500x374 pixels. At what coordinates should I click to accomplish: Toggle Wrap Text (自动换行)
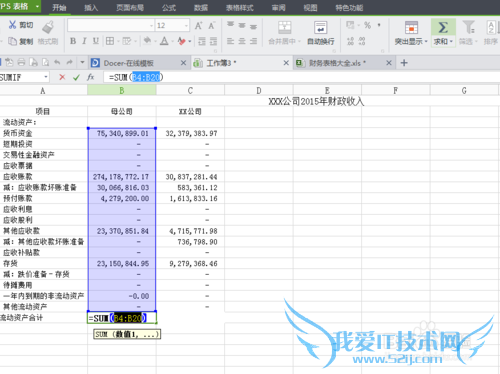[320, 33]
